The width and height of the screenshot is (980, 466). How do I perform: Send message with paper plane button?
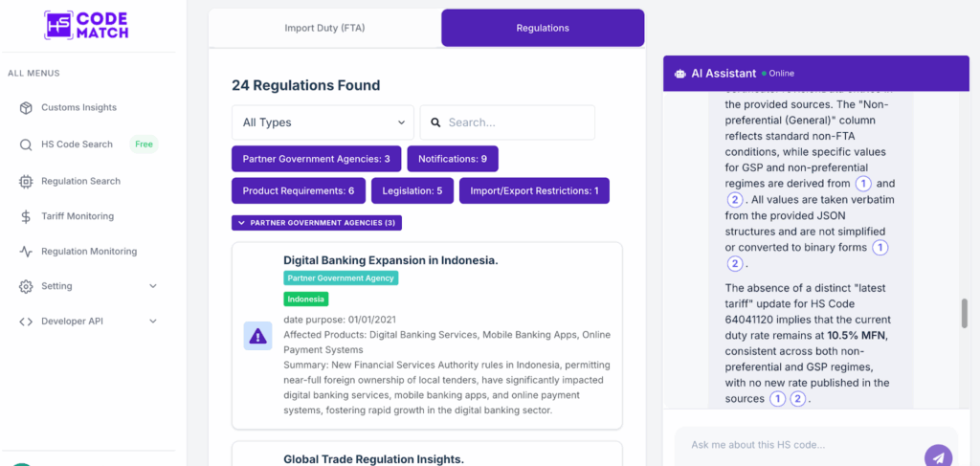point(938,457)
